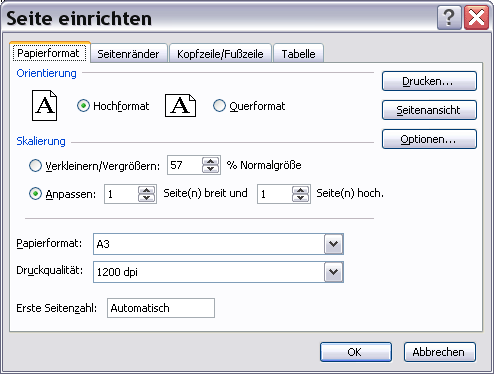Switch to the Kopfzeile/Fußzeile tab
This screenshot has width=494, height=374.
220,54
